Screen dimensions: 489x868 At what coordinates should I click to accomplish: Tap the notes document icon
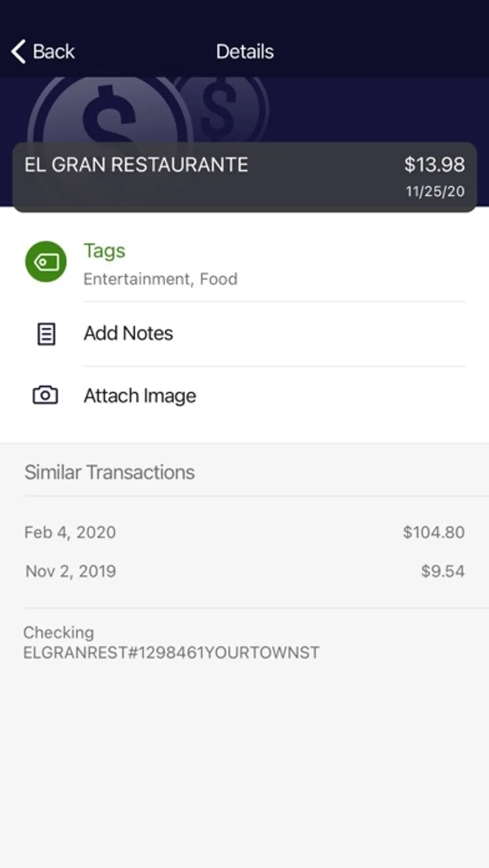tap(46, 334)
